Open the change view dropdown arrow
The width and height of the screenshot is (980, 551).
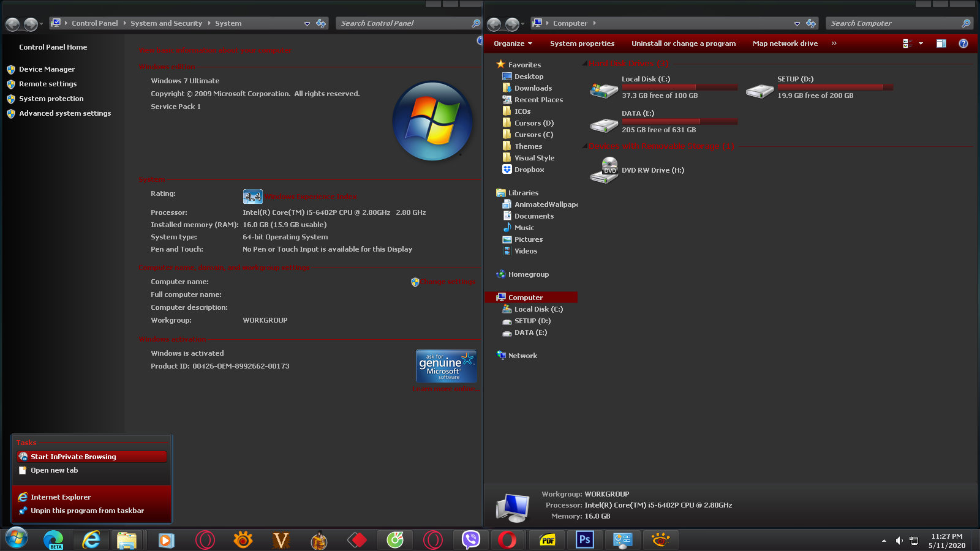(x=921, y=43)
